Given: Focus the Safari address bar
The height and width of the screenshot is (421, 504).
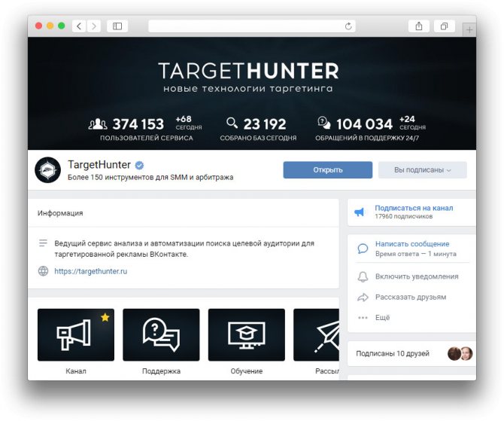Looking at the screenshot, I should click(252, 26).
